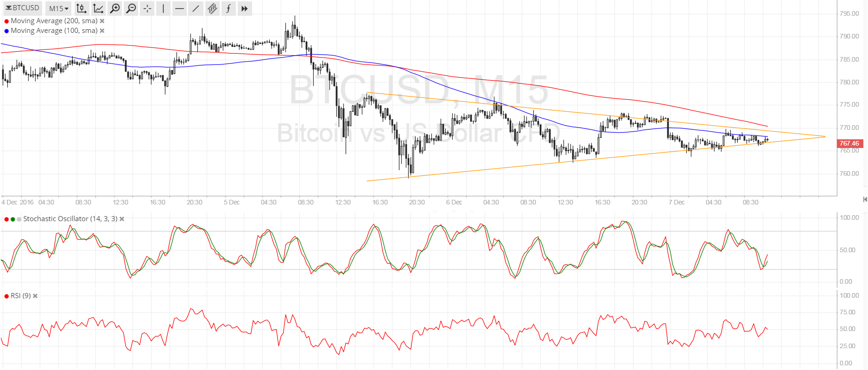The width and height of the screenshot is (868, 370).
Task: Click the RSI (9) label
Action: point(21,296)
